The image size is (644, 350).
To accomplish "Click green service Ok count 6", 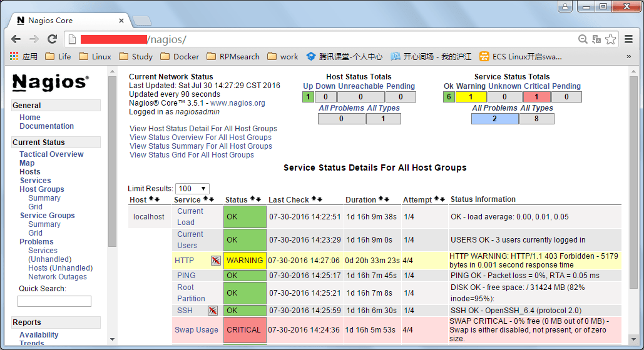I will coord(449,97).
